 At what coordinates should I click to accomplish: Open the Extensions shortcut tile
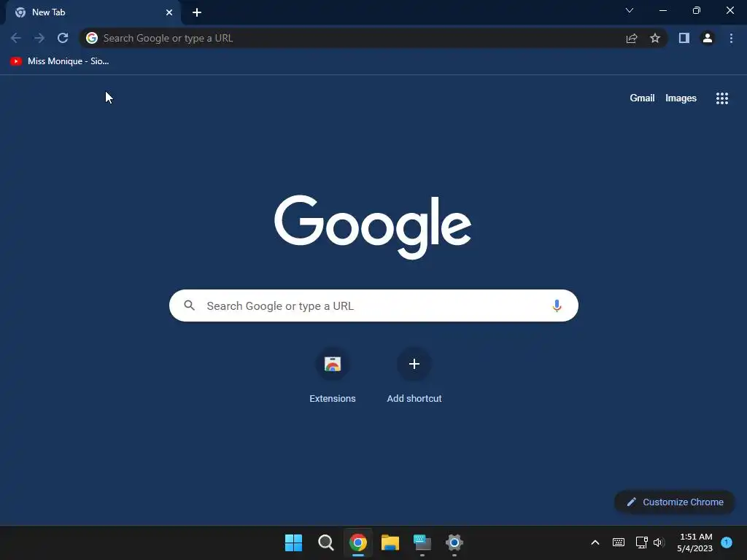pos(333,376)
